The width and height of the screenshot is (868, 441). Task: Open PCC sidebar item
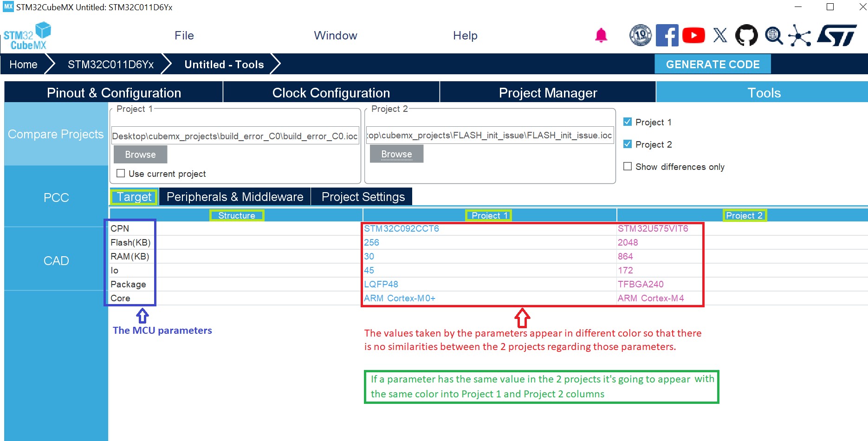point(56,197)
